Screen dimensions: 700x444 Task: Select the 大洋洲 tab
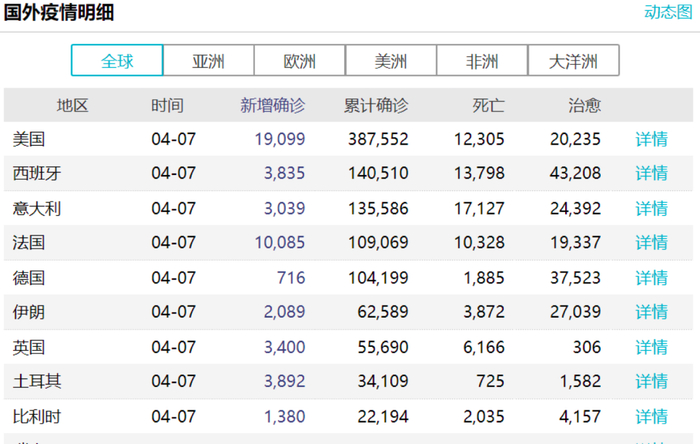pos(573,61)
